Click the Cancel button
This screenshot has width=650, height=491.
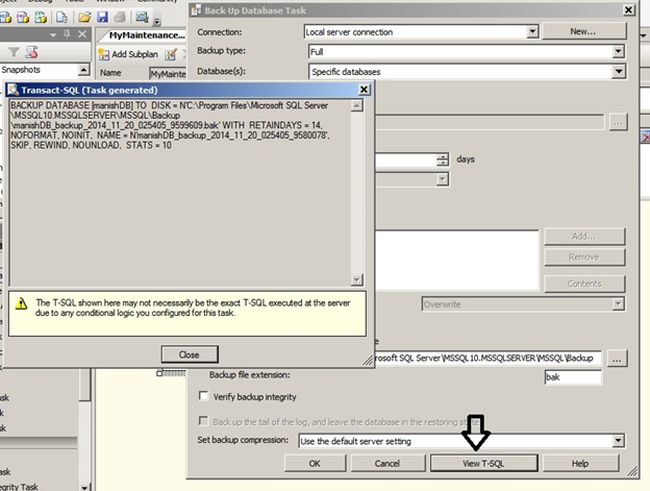(x=388, y=463)
